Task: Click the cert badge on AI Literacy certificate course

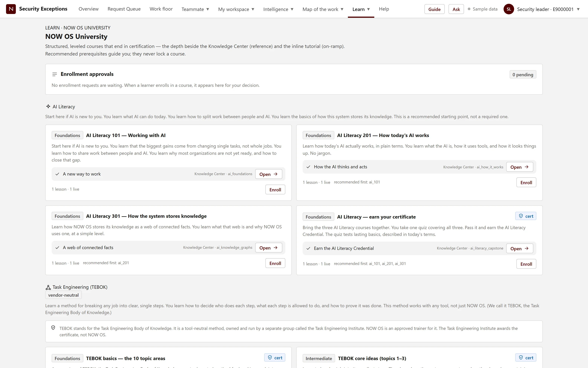Action: click(526, 216)
